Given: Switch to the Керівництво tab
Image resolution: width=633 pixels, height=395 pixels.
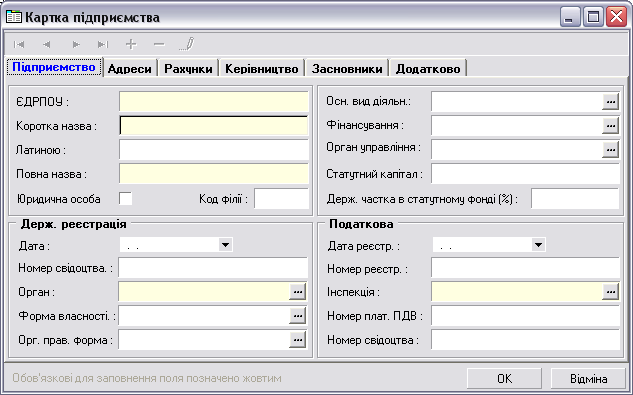Looking at the screenshot, I should [262, 69].
